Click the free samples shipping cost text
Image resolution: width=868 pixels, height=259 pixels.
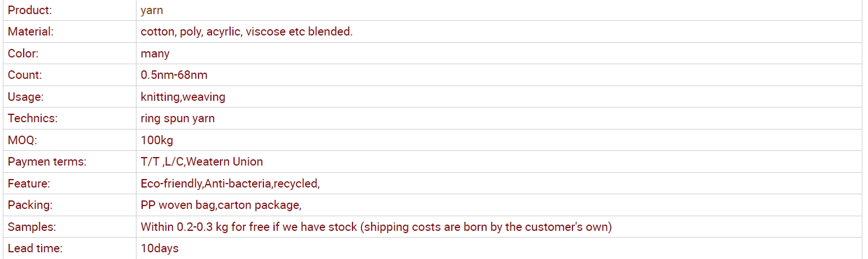376,227
